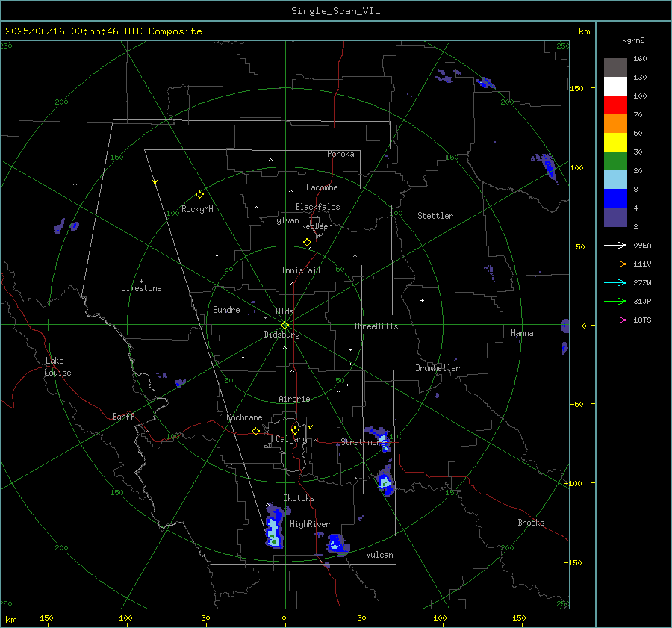Click the Limestone label

coord(141,288)
